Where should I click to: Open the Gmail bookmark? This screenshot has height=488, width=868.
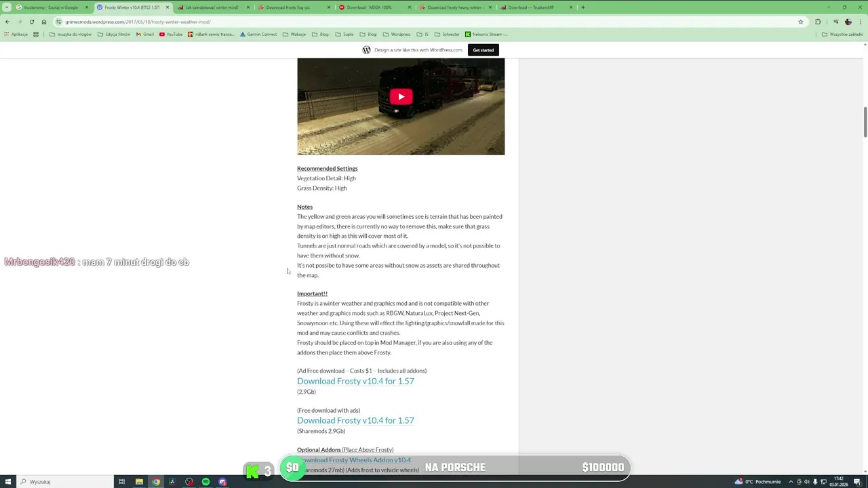145,34
